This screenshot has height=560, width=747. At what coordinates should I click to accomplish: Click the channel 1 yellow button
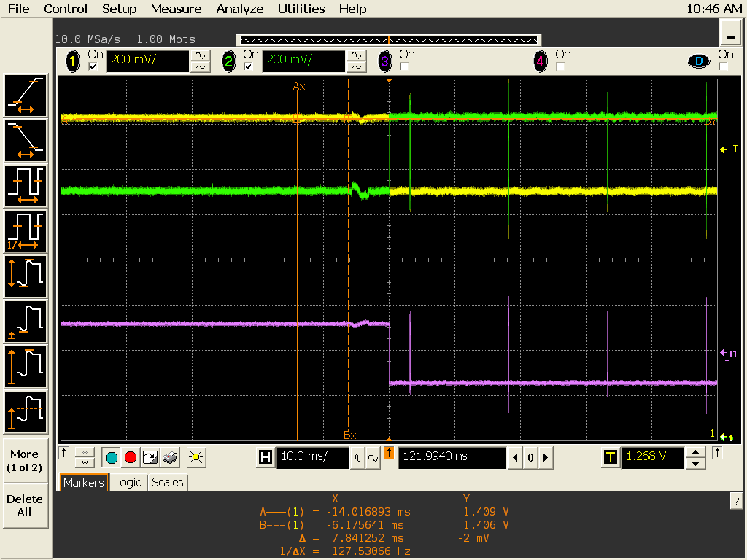73,61
